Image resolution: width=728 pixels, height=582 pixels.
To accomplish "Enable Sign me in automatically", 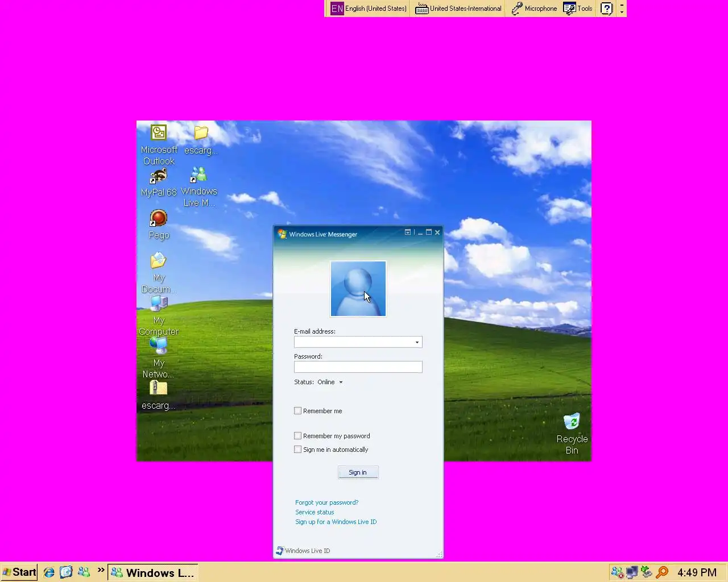I will click(x=297, y=449).
